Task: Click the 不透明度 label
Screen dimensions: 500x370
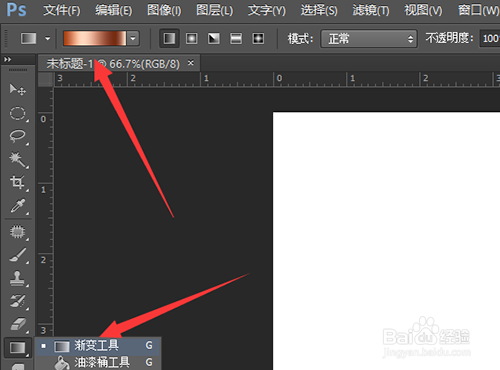Action: click(x=449, y=38)
